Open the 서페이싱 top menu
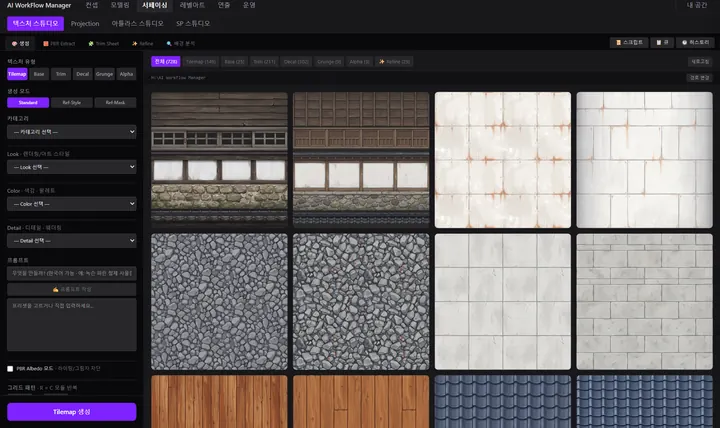720x428 pixels. point(155,5)
